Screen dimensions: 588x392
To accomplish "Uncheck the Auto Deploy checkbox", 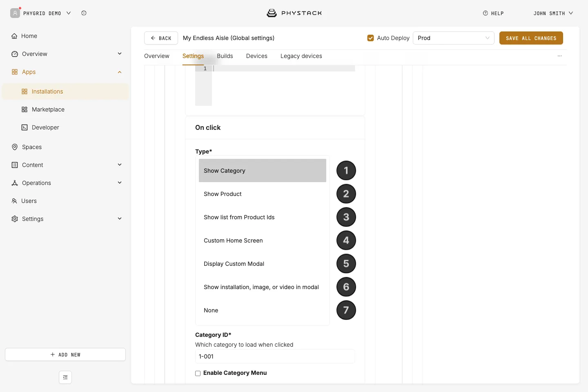I will pos(371,38).
